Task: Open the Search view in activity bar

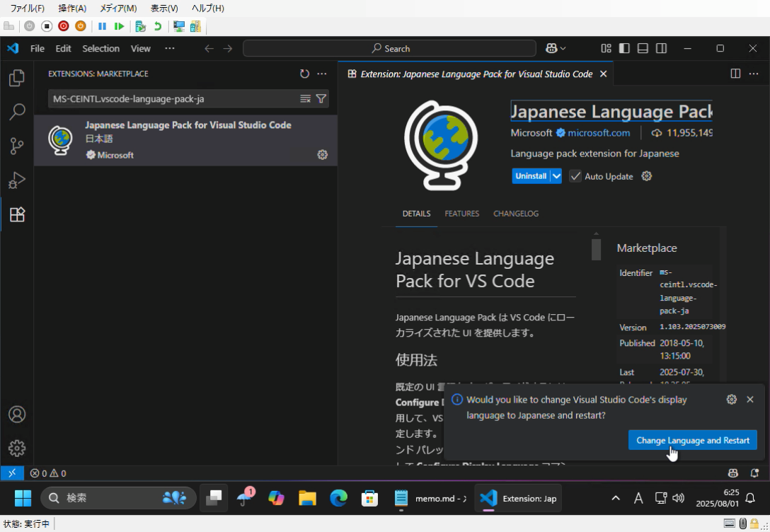Action: 17,112
